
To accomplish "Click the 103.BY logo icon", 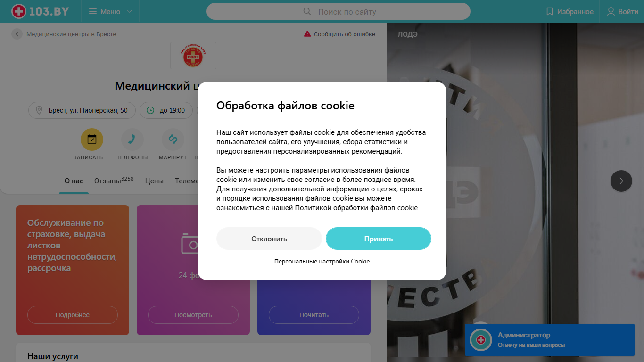I will tap(18, 11).
